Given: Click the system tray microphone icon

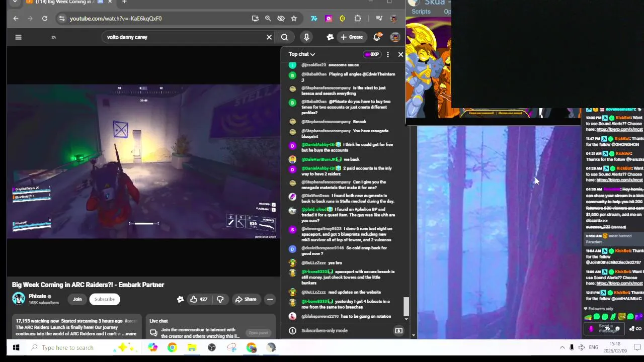Looking at the screenshot, I should pyautogui.click(x=572, y=347).
